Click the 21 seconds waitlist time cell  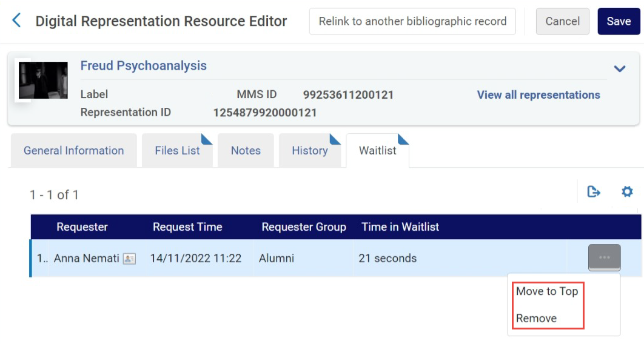pyautogui.click(x=387, y=259)
